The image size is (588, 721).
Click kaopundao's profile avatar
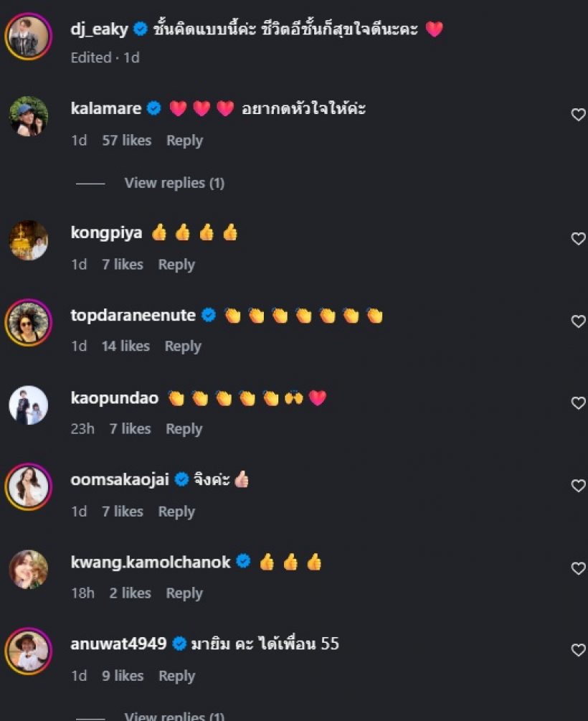[x=29, y=405]
